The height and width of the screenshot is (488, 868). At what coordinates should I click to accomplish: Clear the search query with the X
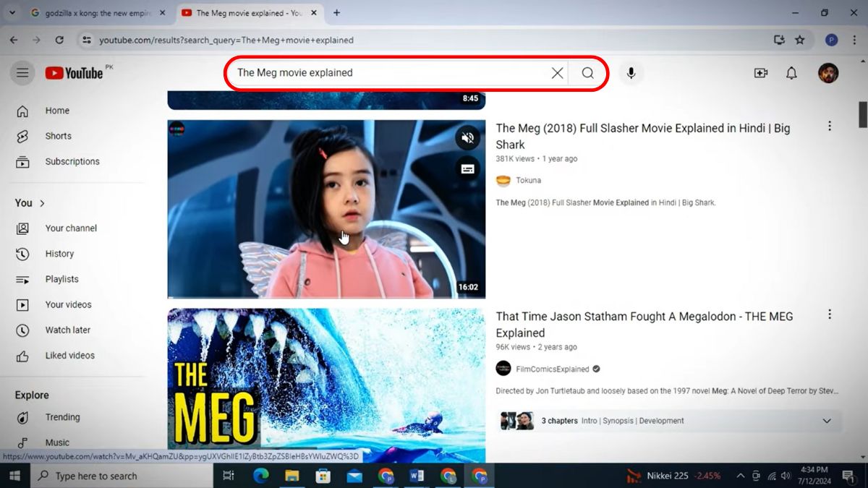[557, 72]
